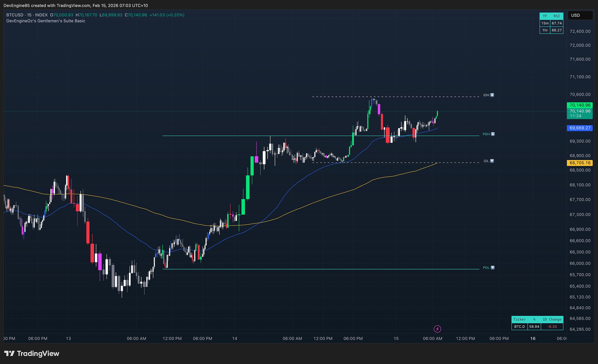Click the 1hr RSI value 66.27
Viewport: 598px width, 364px height.
tap(557, 30)
